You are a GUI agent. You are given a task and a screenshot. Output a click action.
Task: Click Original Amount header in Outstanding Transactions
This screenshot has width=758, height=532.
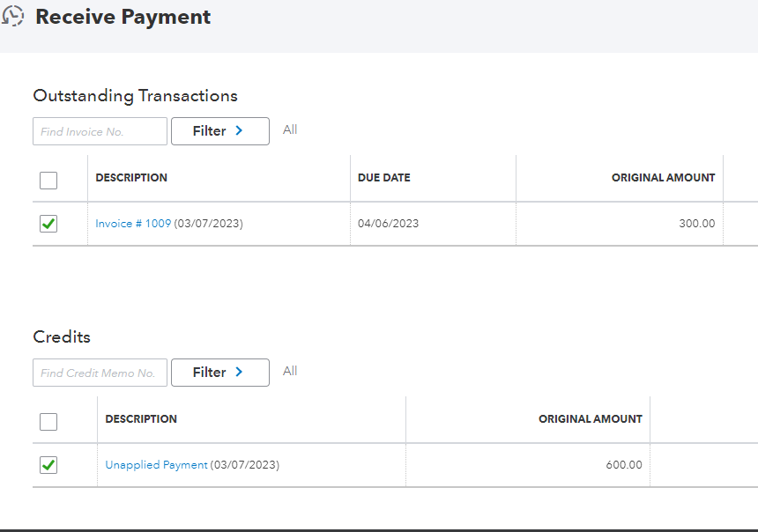click(x=663, y=178)
